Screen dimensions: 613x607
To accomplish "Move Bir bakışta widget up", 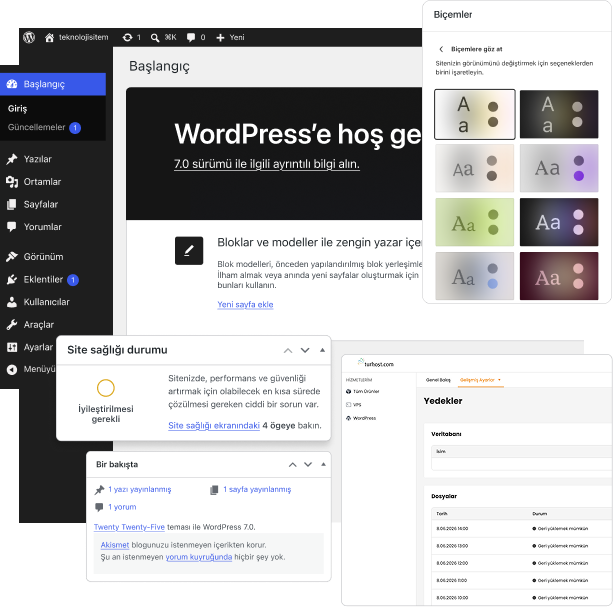I will pyautogui.click(x=292, y=464).
